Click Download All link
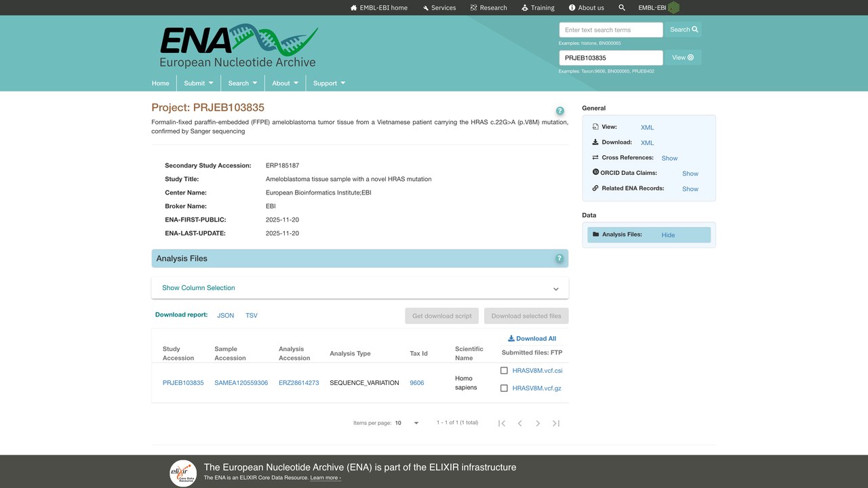The height and width of the screenshot is (488, 868). click(532, 338)
